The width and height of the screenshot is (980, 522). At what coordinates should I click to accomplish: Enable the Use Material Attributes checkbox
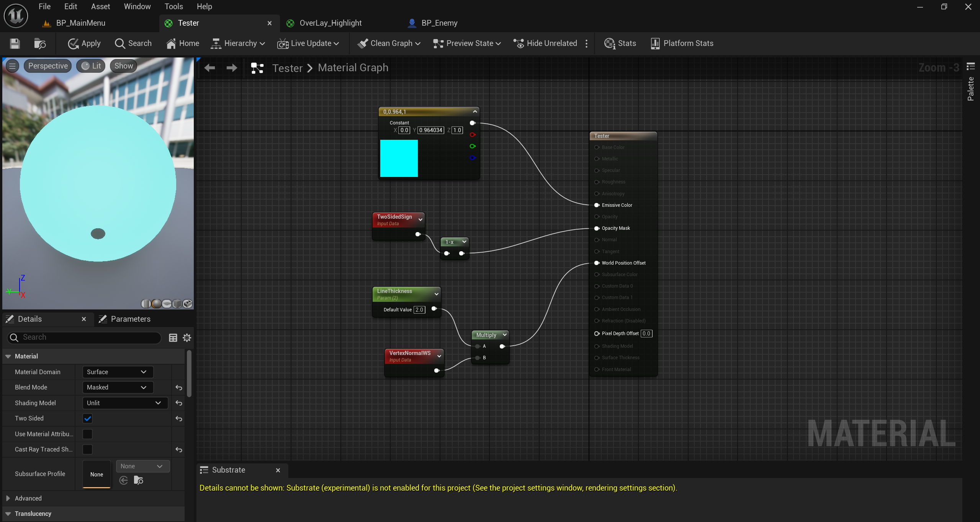(88, 434)
